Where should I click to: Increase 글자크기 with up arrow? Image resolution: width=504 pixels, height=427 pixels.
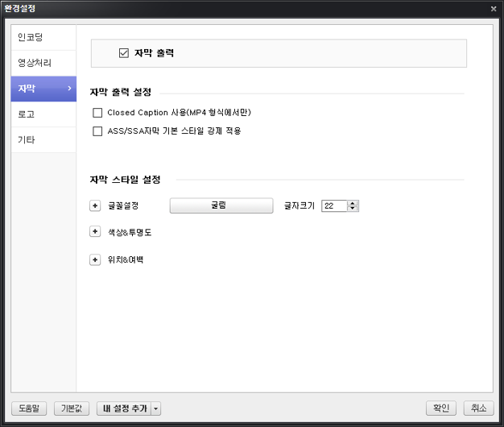click(x=353, y=203)
